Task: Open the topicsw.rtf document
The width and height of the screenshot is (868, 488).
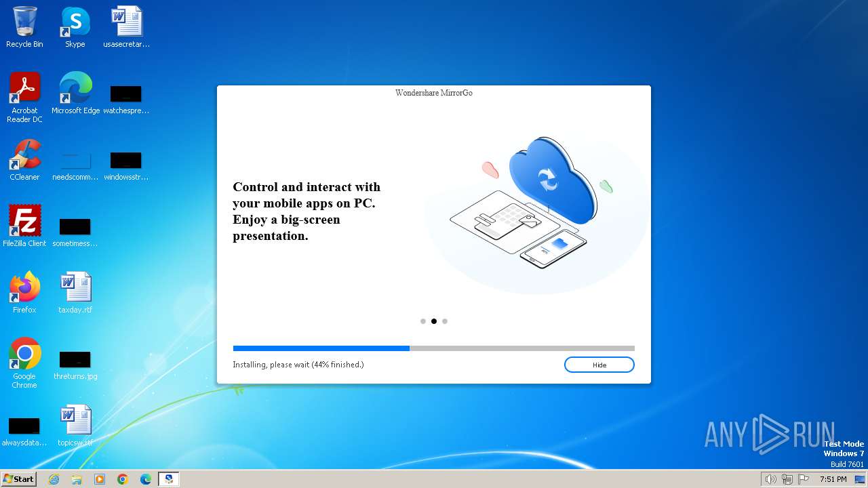Action: pos(75,426)
